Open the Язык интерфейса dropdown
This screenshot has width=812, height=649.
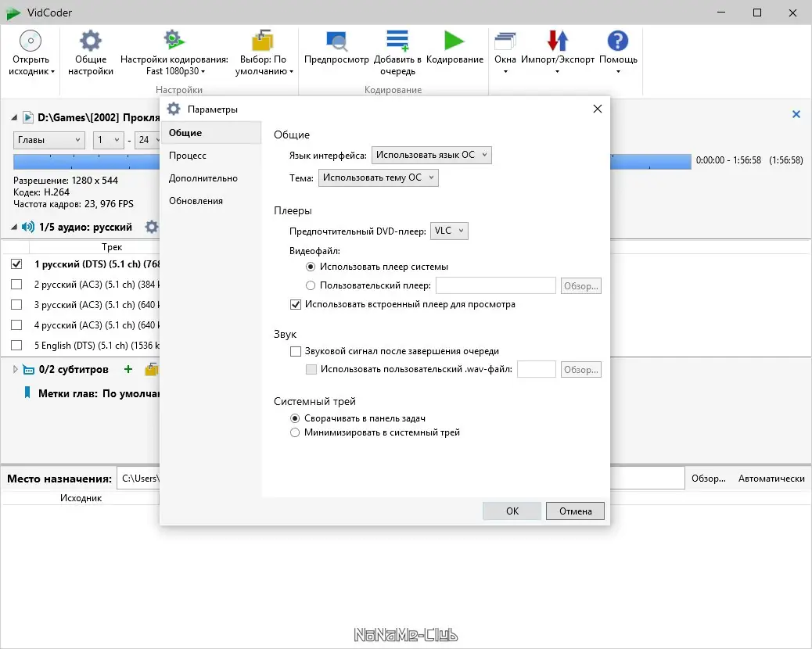coord(431,155)
